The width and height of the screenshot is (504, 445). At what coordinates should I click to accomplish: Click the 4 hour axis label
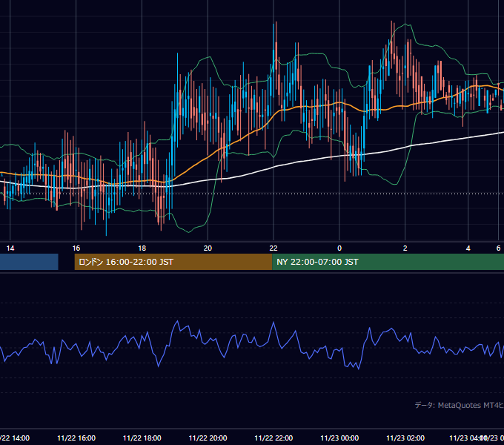pos(468,248)
